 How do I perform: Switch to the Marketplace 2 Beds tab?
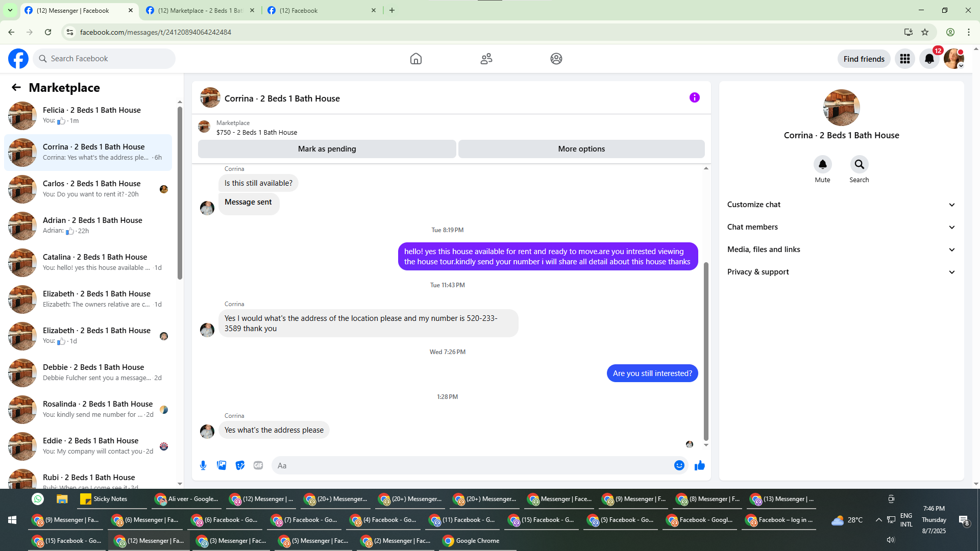point(200,10)
